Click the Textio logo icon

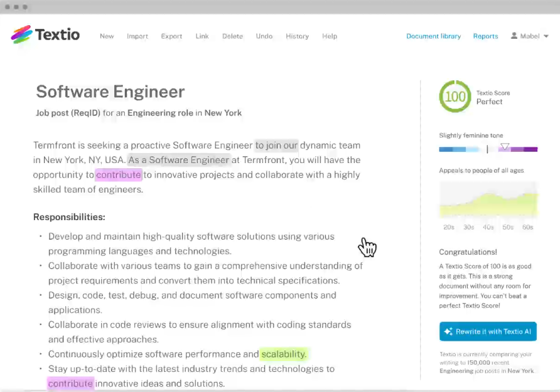tap(21, 34)
